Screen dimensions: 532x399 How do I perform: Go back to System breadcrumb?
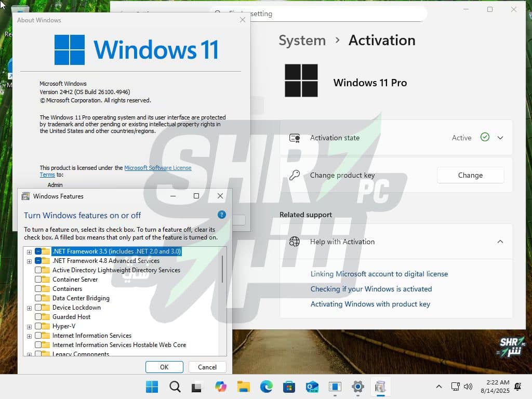coord(302,41)
